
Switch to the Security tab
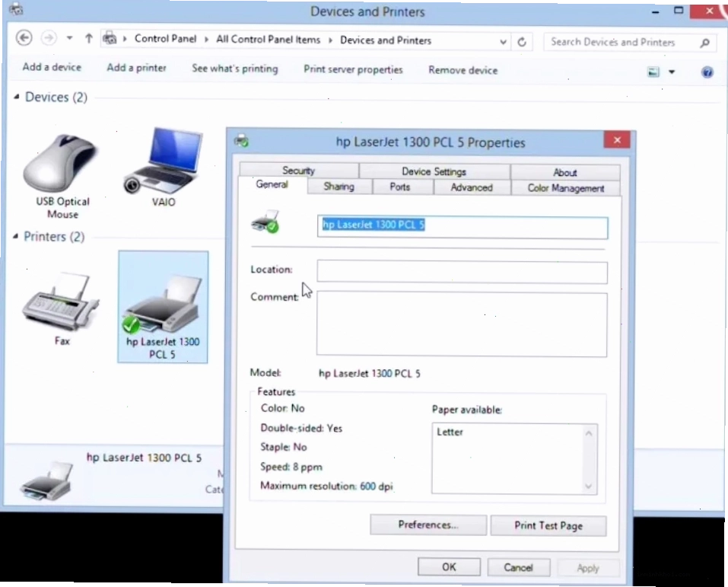298,170
